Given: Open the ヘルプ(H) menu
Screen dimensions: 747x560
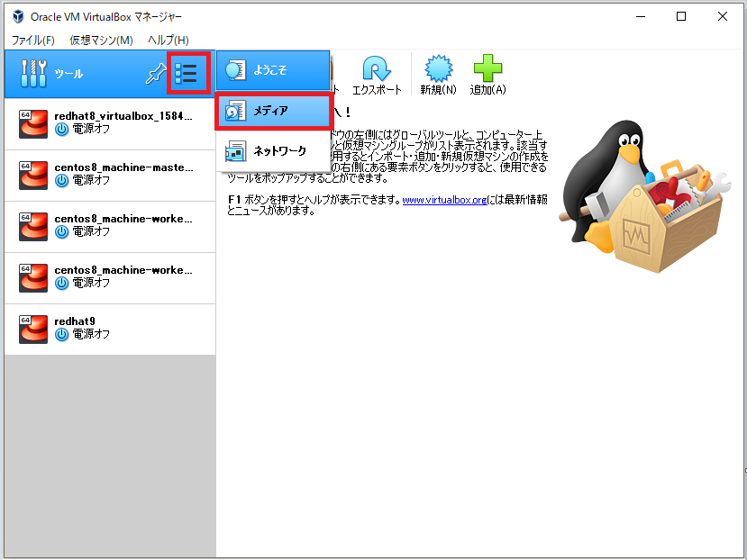Looking at the screenshot, I should 169,40.
